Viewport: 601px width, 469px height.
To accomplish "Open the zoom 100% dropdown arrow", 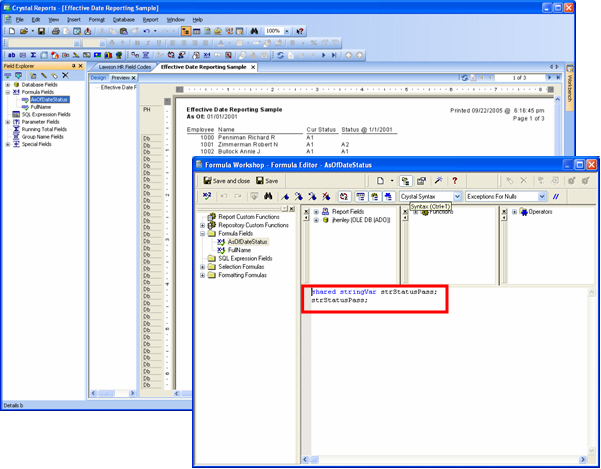I will [x=286, y=31].
